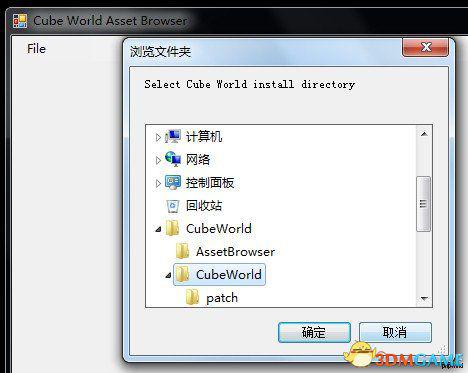Expand the 控制面板 tree node arrow
Screen dimensions: 468x373
tap(158, 183)
